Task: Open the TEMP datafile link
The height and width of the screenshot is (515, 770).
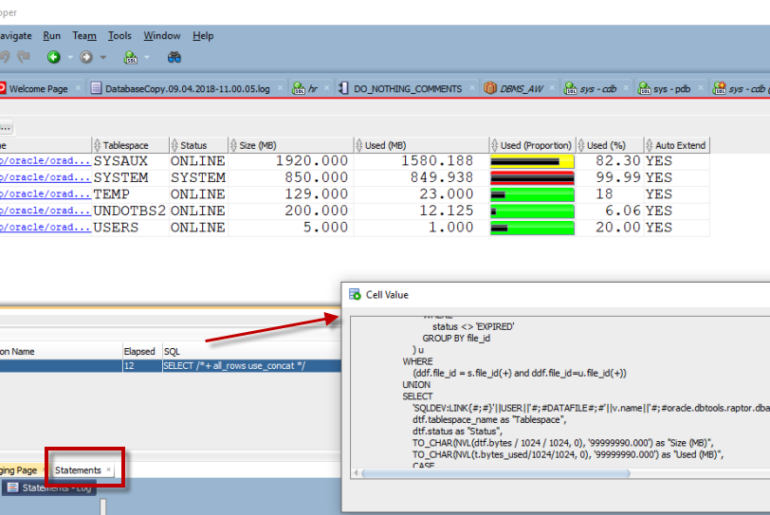Action: pos(45,194)
